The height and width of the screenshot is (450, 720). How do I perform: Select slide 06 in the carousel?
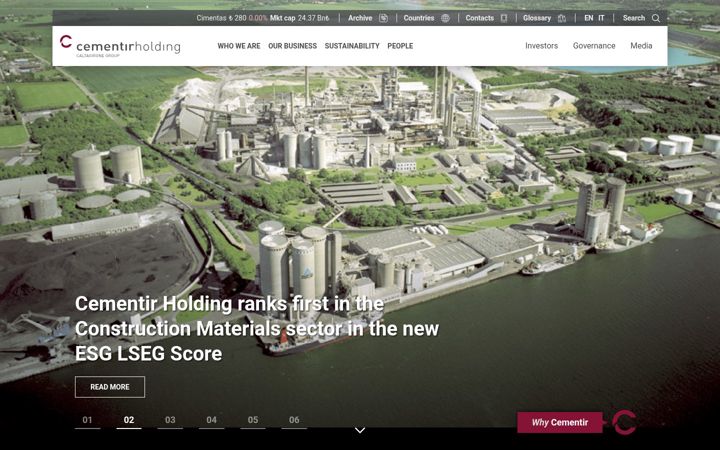pyautogui.click(x=294, y=420)
